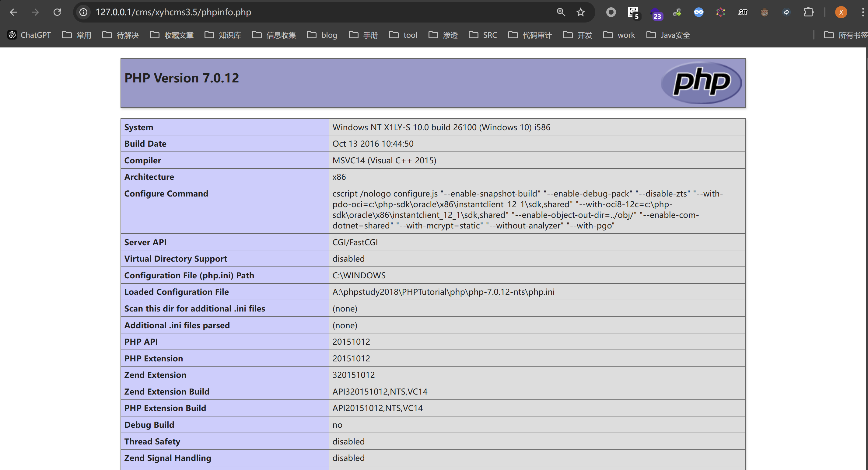Open the page zoom magnifier icon
Image resolution: width=868 pixels, height=470 pixels.
561,12
